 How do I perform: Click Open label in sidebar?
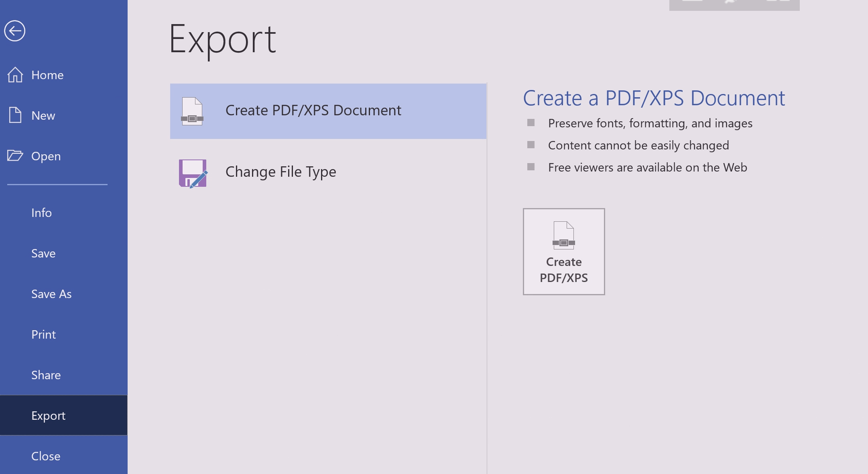[x=46, y=156]
